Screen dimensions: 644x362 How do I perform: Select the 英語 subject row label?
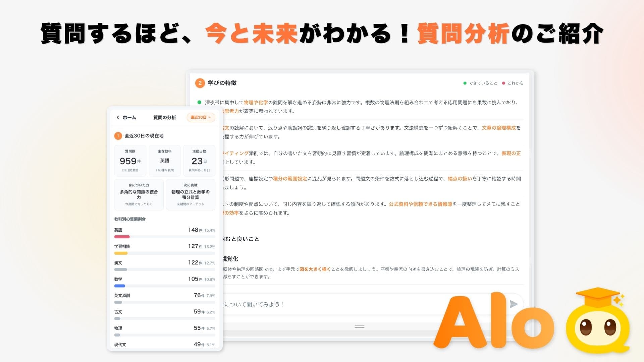coord(118,230)
